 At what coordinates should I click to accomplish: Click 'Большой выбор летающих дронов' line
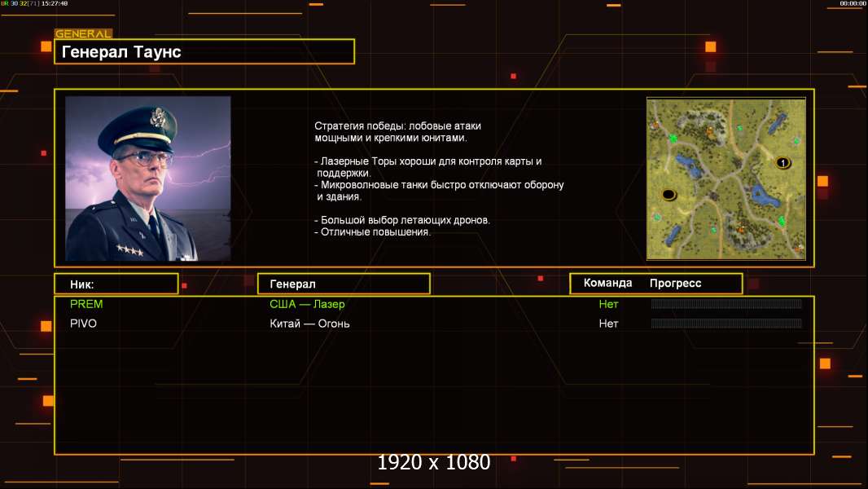coord(402,220)
